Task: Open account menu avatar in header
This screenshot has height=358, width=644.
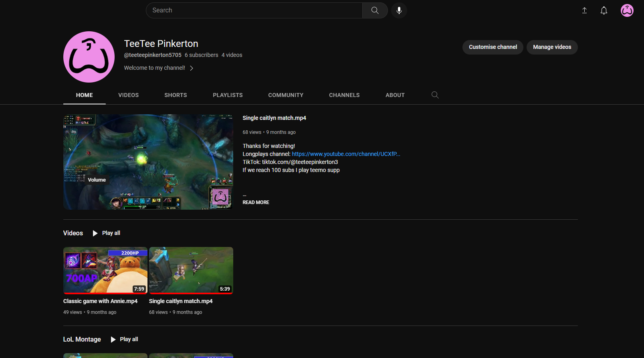Action: pyautogui.click(x=627, y=10)
